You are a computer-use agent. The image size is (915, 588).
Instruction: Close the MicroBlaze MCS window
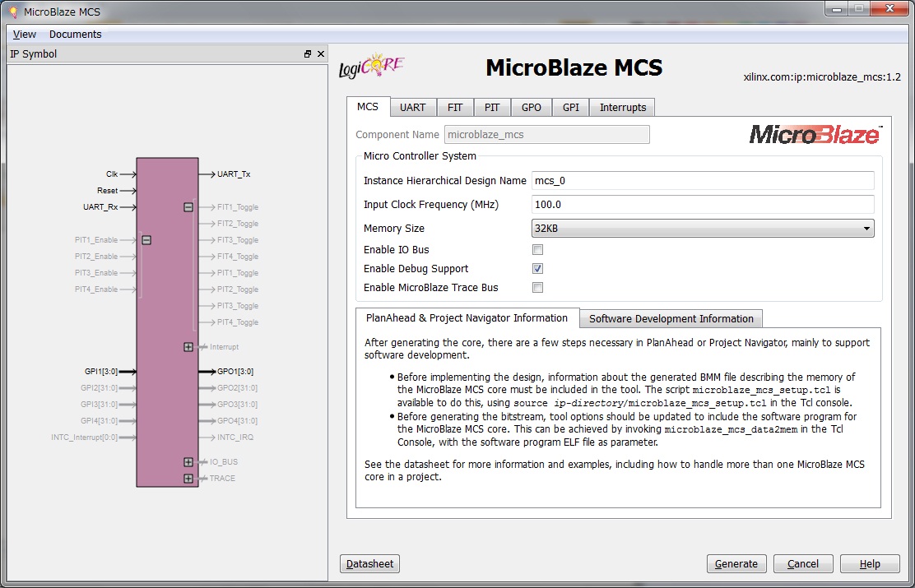coord(889,7)
